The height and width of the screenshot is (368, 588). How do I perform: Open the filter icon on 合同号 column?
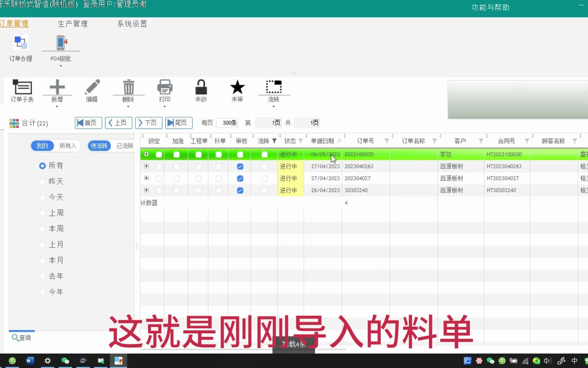tap(527, 141)
